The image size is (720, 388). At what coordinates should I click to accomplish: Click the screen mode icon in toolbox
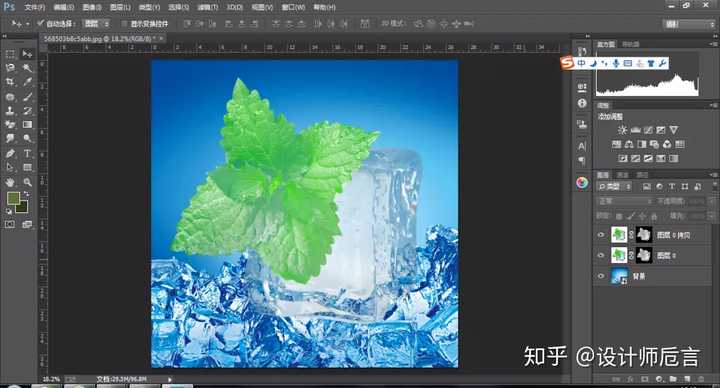(x=27, y=225)
